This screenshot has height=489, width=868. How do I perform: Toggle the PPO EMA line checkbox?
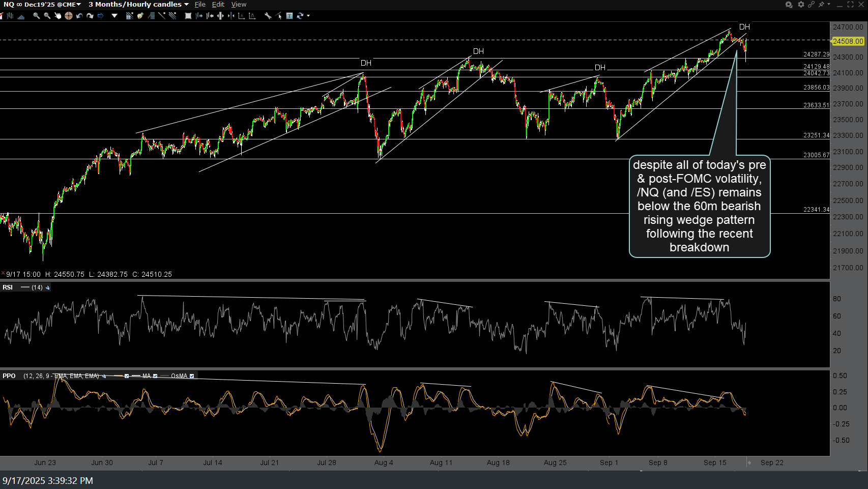click(127, 376)
